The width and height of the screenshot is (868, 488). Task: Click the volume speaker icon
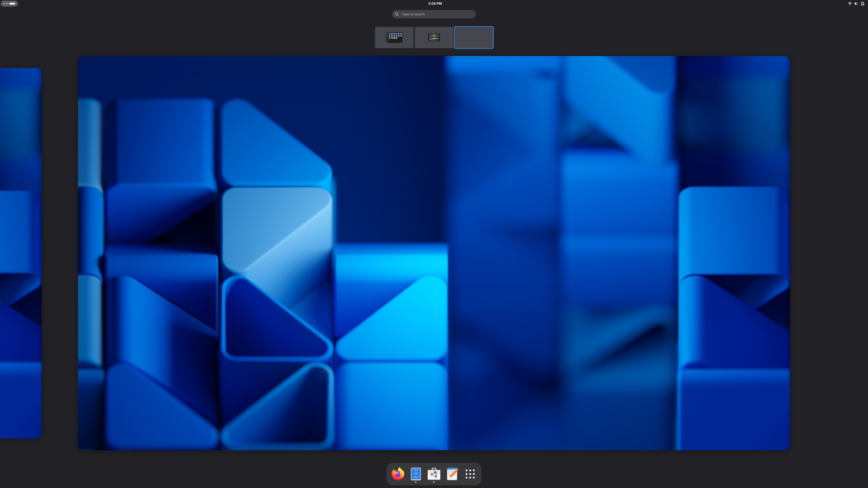[856, 4]
